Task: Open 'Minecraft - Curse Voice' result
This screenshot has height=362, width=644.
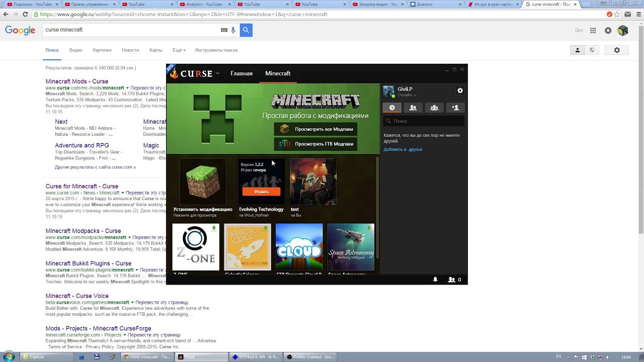Action: 77,296
